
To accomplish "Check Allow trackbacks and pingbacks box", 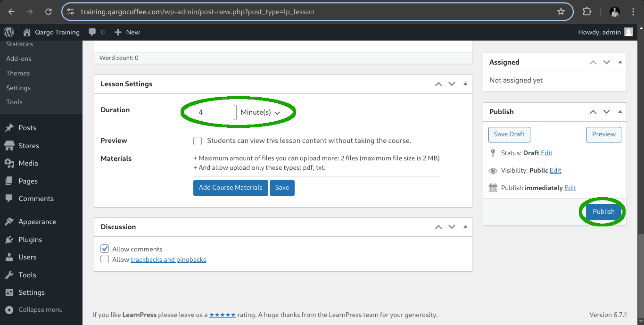I will click(105, 259).
